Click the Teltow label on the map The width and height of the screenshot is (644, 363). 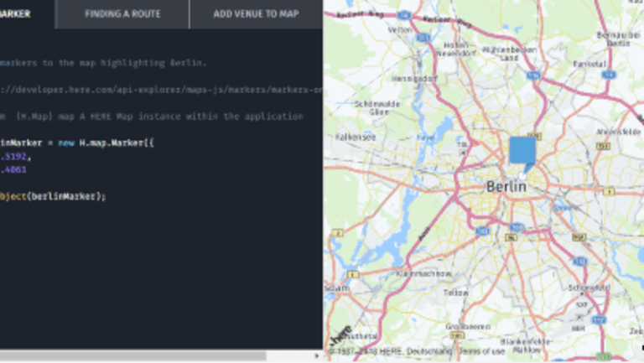coord(455,293)
